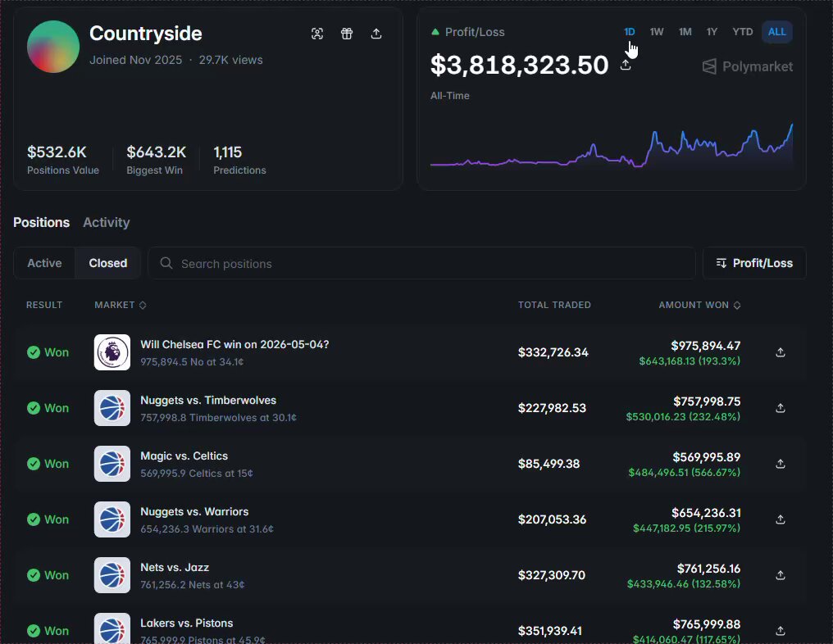833x644 pixels.
Task: Share the Chelsea FC position row
Action: [x=781, y=352]
